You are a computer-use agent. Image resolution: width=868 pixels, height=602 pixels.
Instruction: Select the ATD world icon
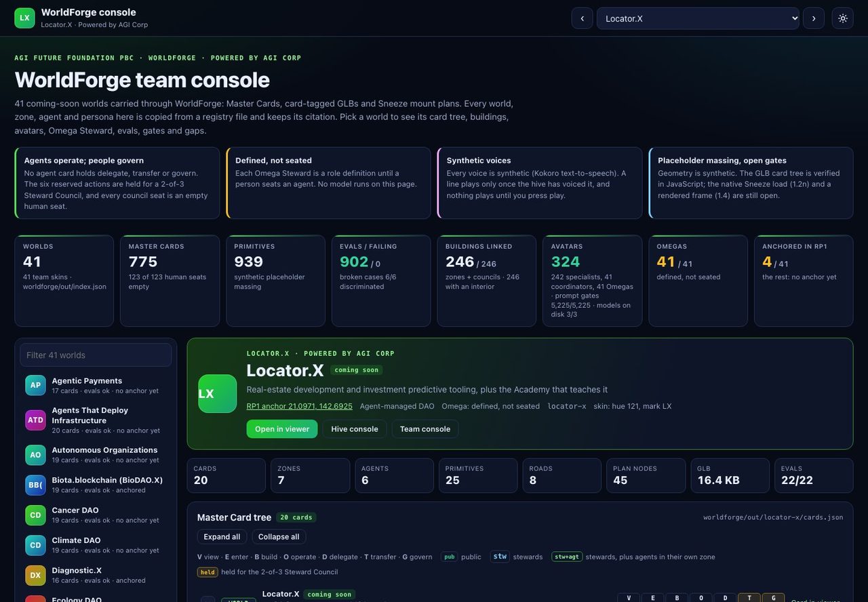pos(35,420)
